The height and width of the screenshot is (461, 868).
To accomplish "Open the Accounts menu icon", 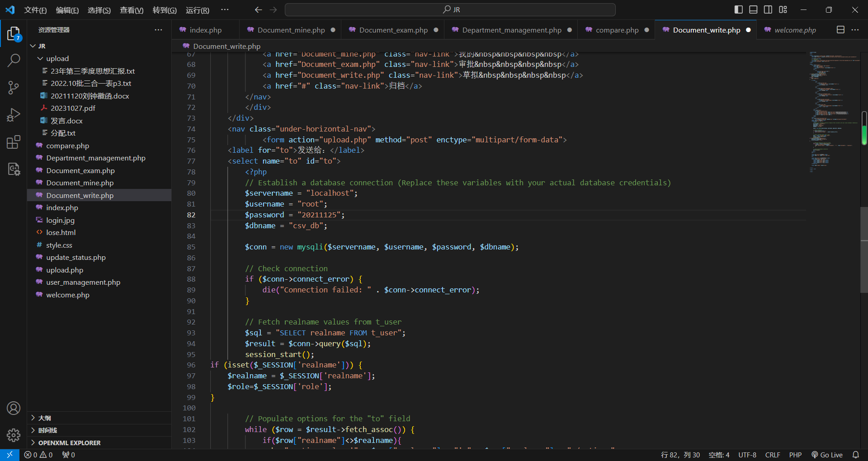I will (x=14, y=408).
